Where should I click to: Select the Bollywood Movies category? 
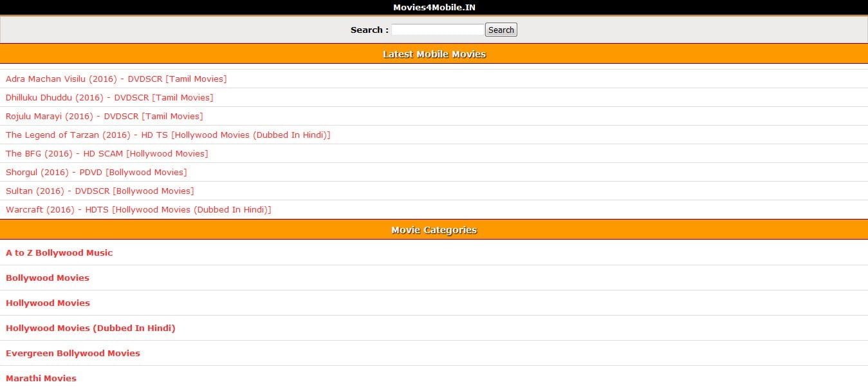point(48,278)
